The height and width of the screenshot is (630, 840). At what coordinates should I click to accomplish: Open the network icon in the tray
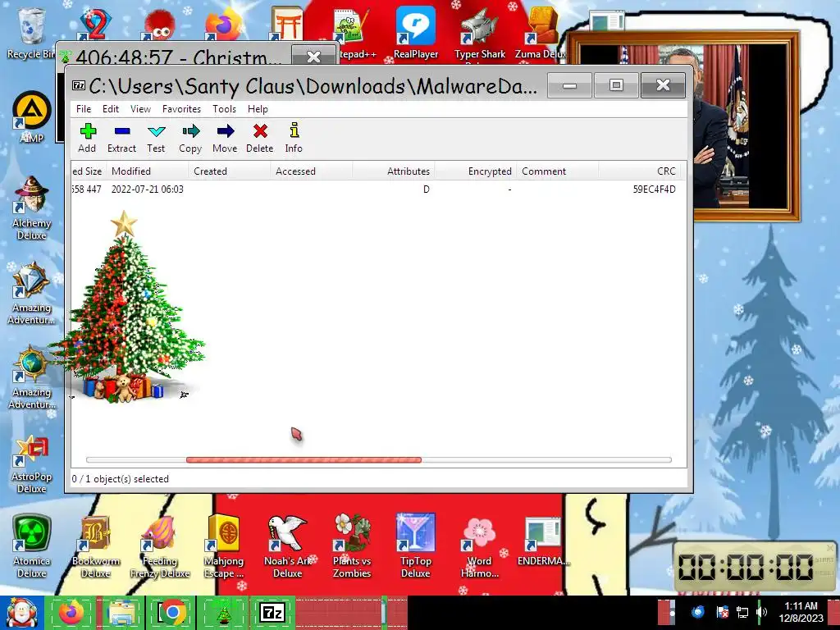coord(742,612)
